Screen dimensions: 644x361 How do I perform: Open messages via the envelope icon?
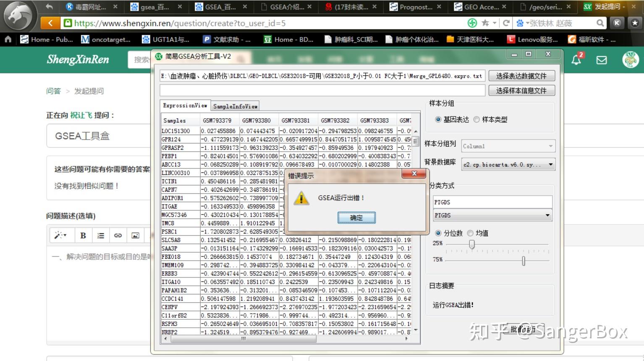point(601,60)
